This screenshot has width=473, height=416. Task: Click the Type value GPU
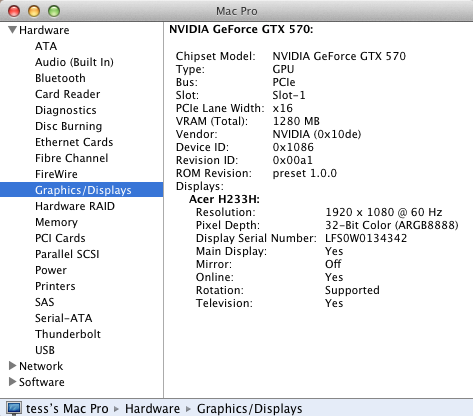283,69
